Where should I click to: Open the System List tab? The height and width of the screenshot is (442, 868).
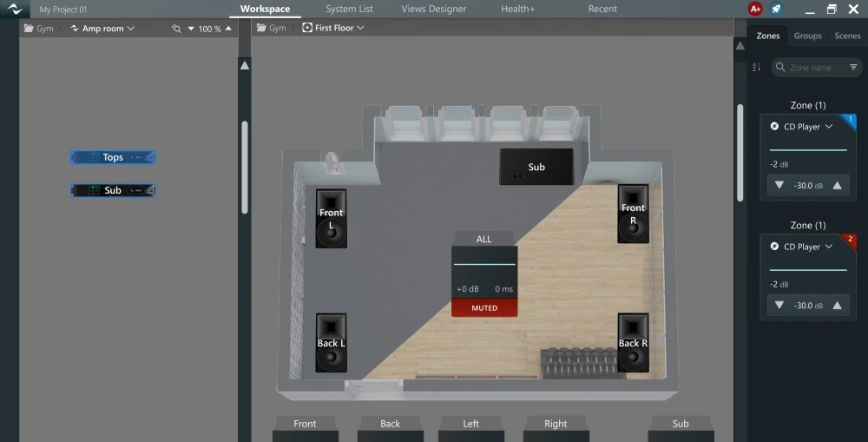click(x=349, y=9)
